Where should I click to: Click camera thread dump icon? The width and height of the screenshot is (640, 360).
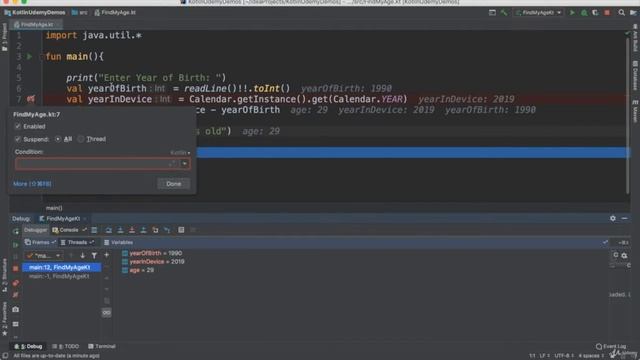[16, 309]
